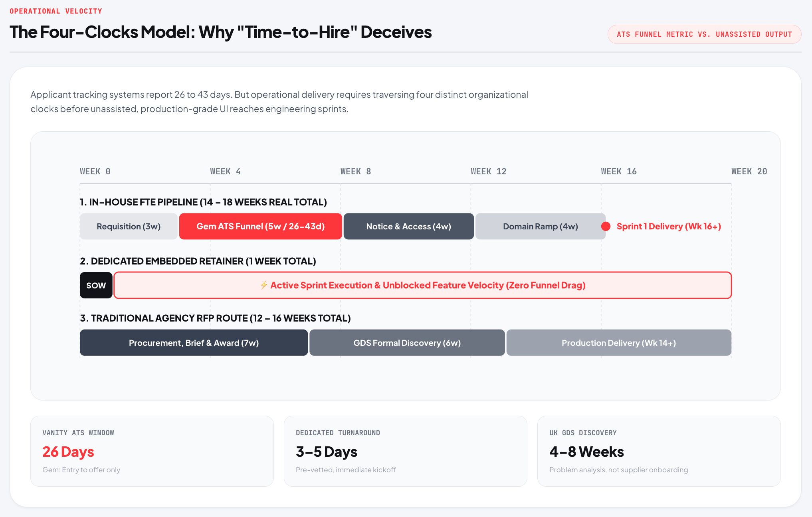Click the ATS Funnel Metric vs. Unassisted Output badge

click(704, 34)
